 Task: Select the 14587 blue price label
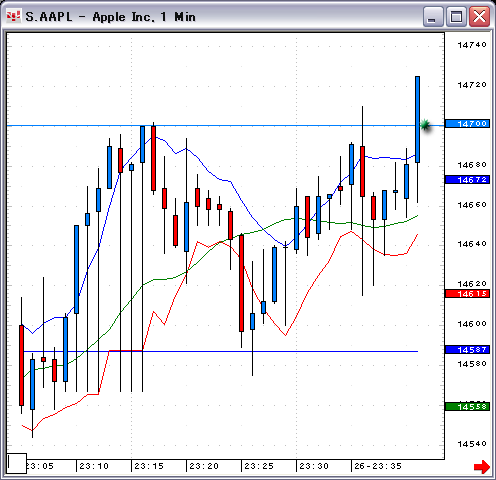click(x=467, y=350)
